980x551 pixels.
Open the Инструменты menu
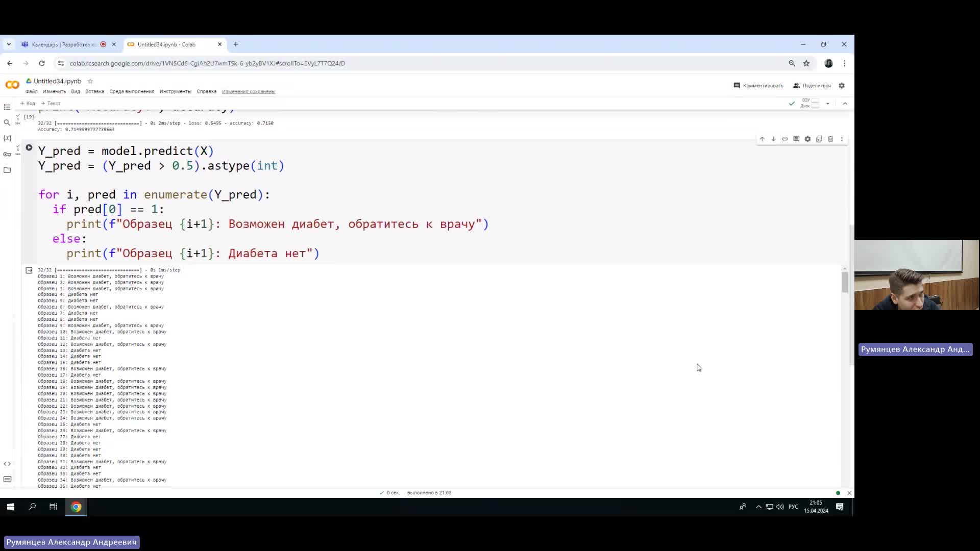tap(175, 92)
